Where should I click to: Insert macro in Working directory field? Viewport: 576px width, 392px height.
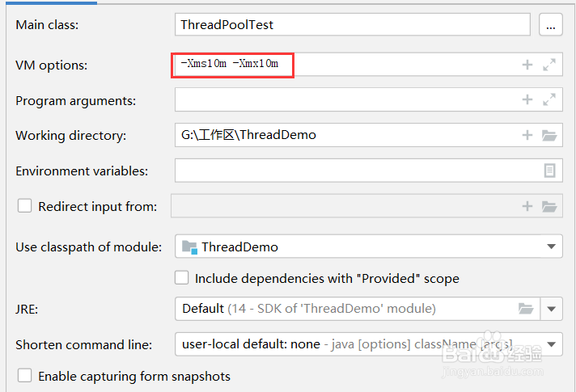pos(527,136)
